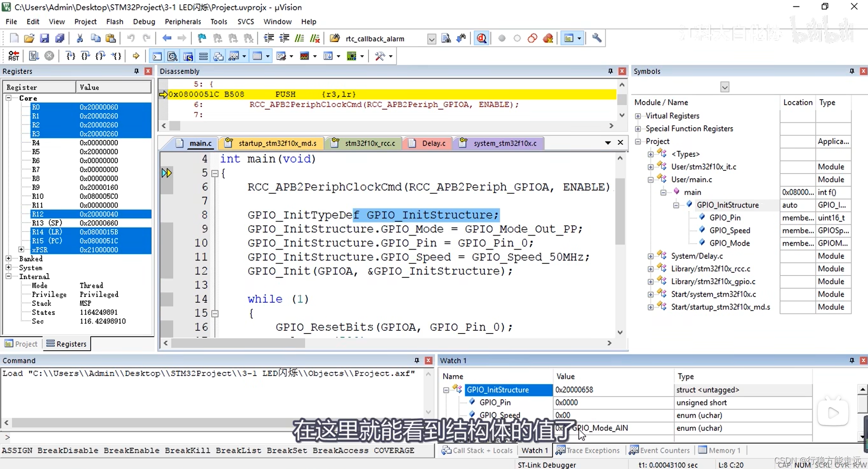This screenshot has height=469, width=868.
Task: Click the Save All icon
Action: 59,39
